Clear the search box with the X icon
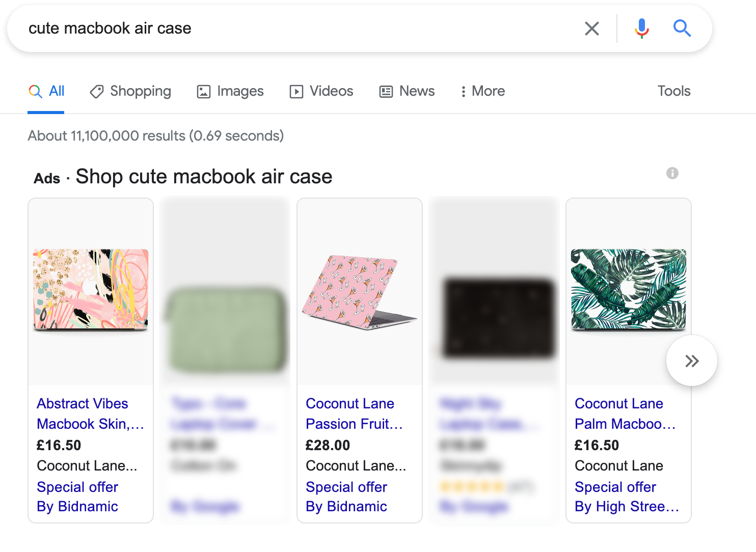Image resolution: width=756 pixels, height=552 pixels. [592, 29]
